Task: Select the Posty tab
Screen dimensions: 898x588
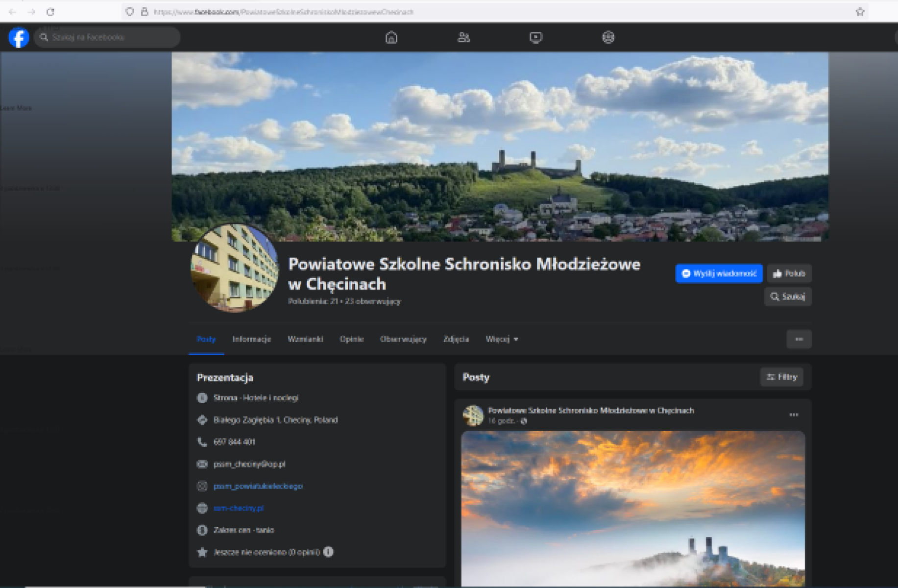Action: coord(206,339)
